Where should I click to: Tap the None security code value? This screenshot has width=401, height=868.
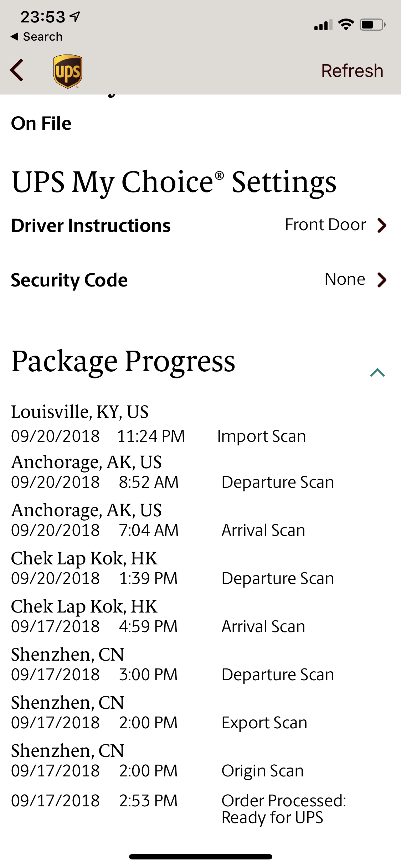[x=345, y=279]
